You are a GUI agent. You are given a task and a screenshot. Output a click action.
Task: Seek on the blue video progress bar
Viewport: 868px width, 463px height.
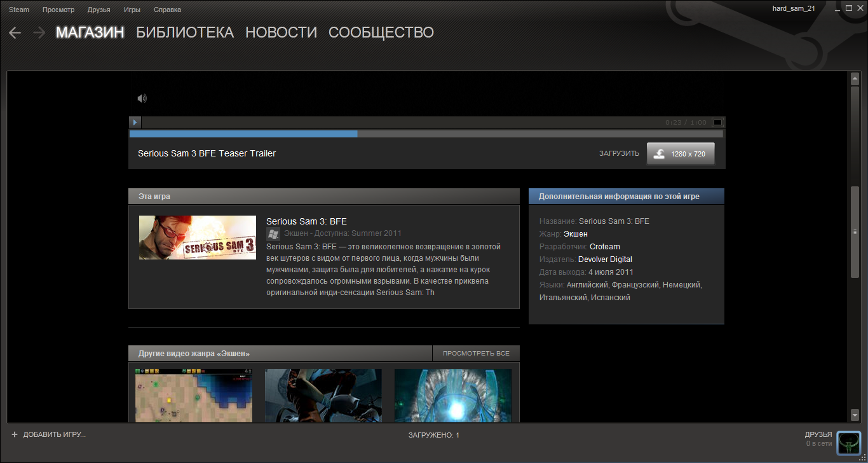[x=243, y=134]
